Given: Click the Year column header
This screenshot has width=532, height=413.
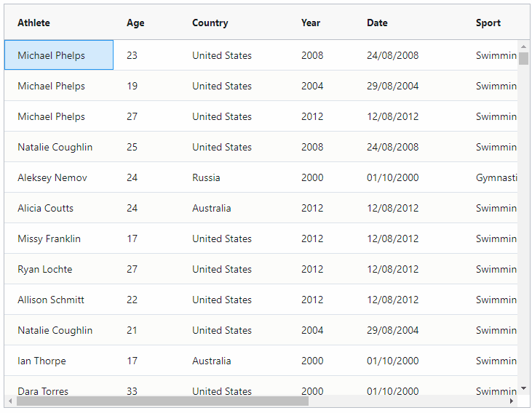Looking at the screenshot, I should (x=311, y=23).
